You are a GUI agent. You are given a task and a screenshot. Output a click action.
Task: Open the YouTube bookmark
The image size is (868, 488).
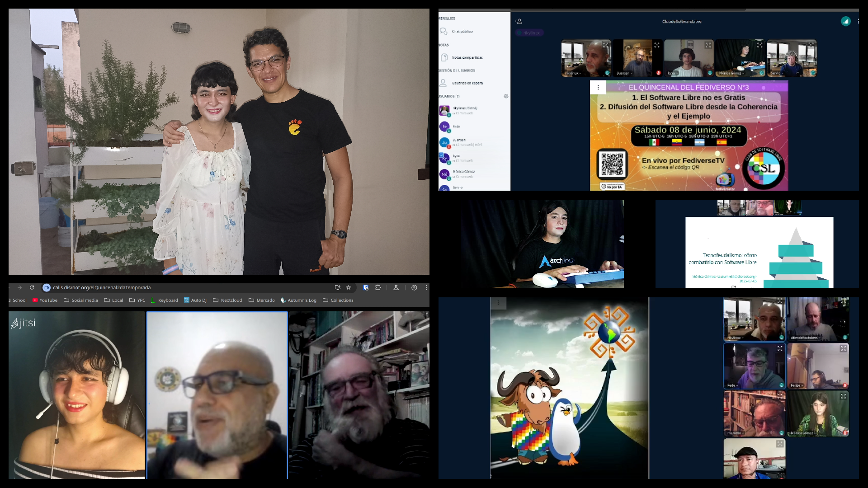tap(48, 300)
